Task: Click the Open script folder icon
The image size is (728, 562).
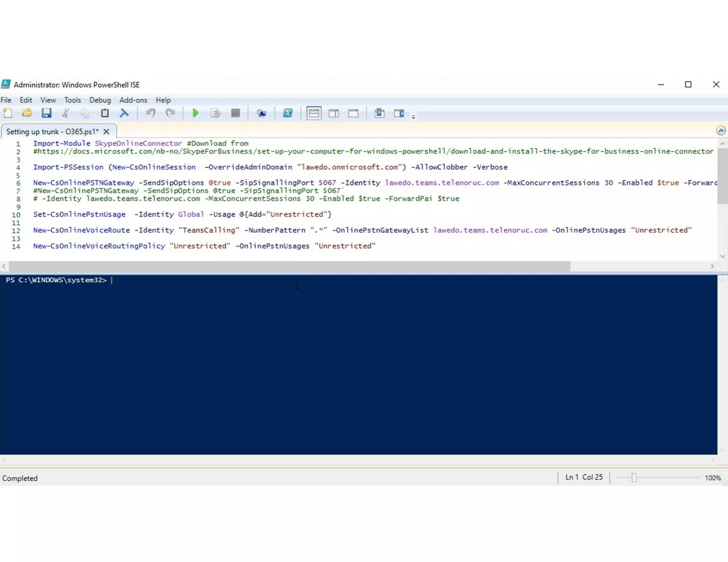Action: [27, 113]
